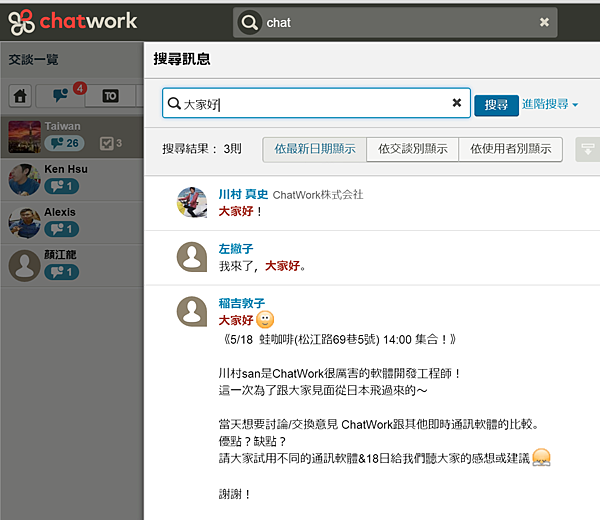600x520 pixels.
Task: Click the magnifier icon in top search bar
Action: click(249, 23)
